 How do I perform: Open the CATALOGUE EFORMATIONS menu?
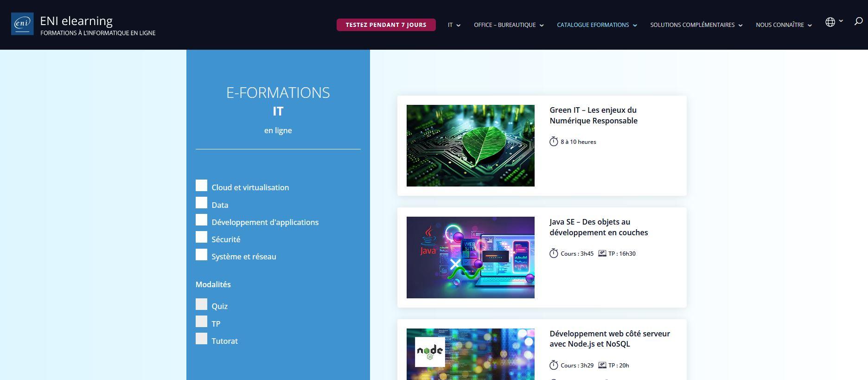(593, 25)
